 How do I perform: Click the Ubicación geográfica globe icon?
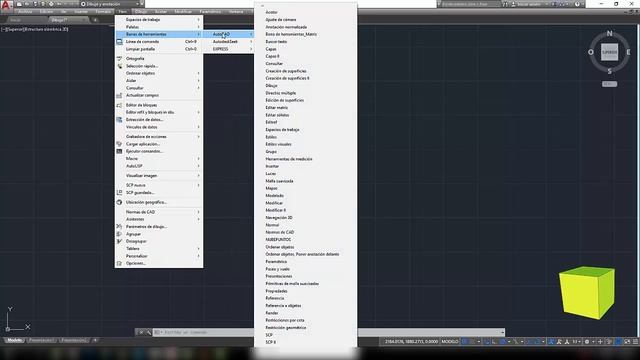pyautogui.click(x=119, y=202)
